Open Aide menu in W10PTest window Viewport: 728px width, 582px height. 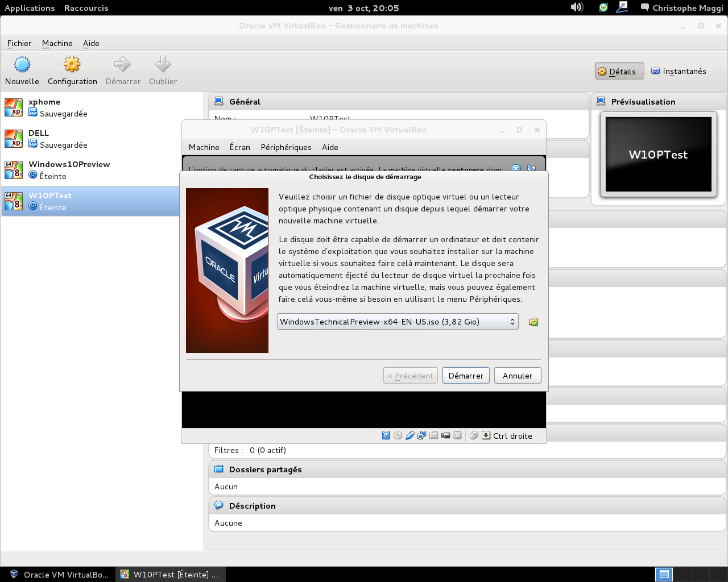[330, 147]
